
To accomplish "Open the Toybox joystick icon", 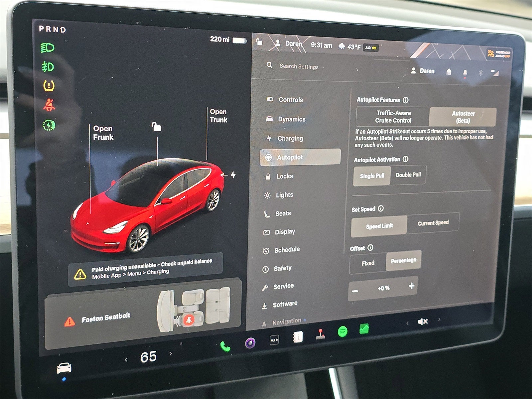I will point(320,335).
